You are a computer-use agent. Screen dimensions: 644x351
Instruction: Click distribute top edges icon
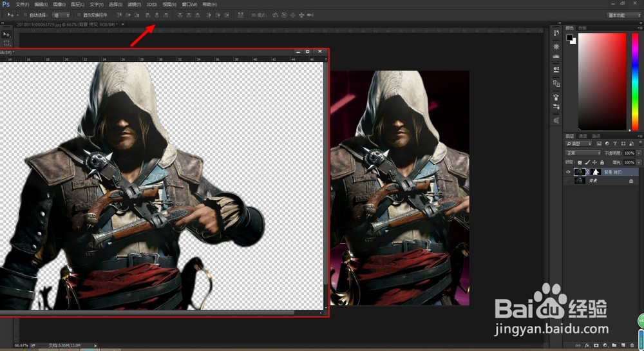click(x=180, y=15)
